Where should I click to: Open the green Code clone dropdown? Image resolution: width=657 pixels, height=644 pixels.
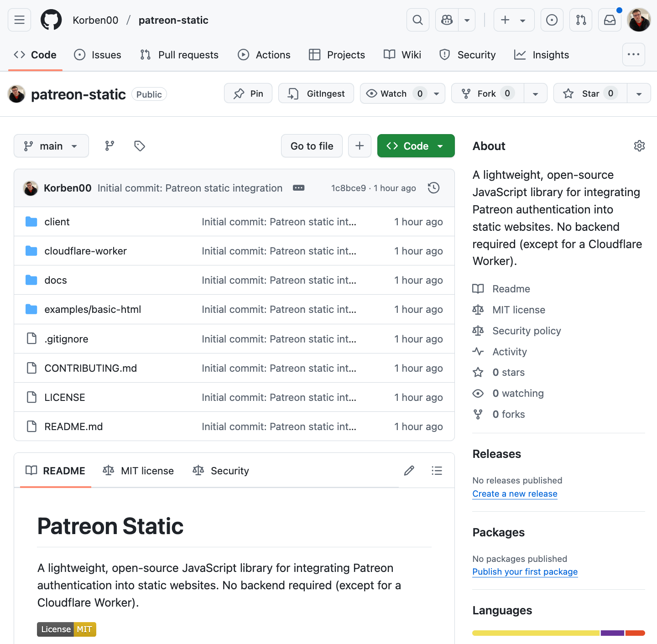click(416, 146)
